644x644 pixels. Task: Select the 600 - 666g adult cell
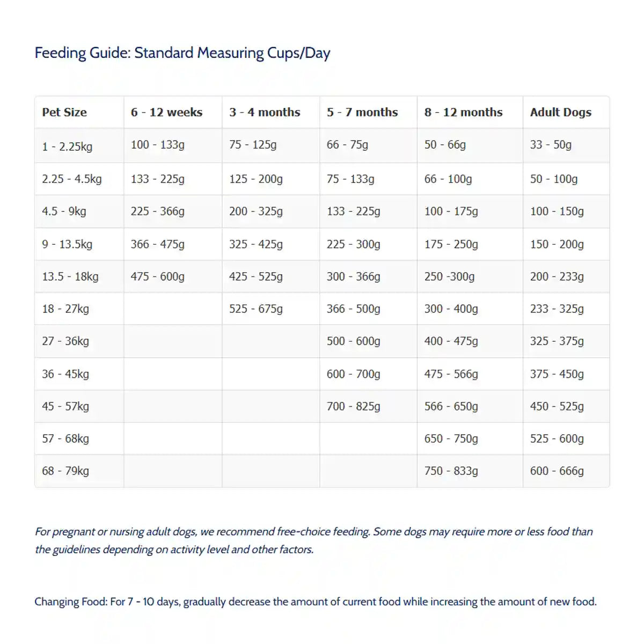point(557,471)
